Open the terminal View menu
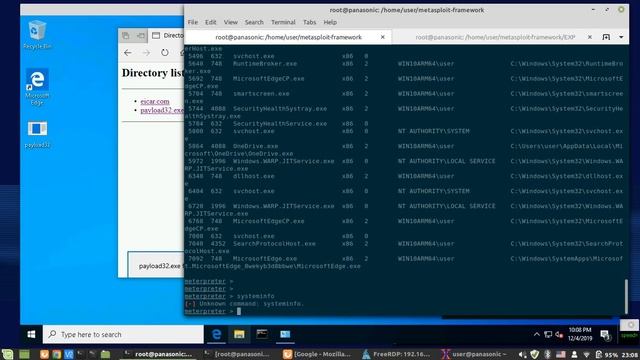This screenshot has width=640, height=360. (x=230, y=22)
